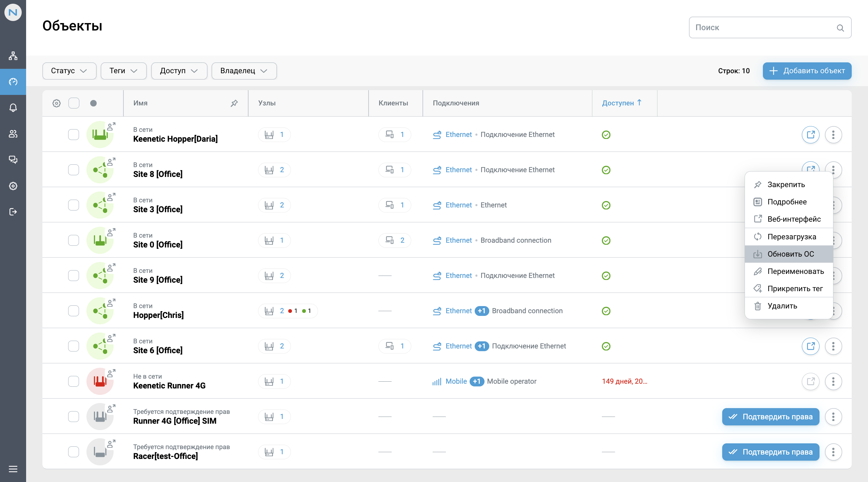
Task: Open the users section in the sidebar
Action: point(13,134)
